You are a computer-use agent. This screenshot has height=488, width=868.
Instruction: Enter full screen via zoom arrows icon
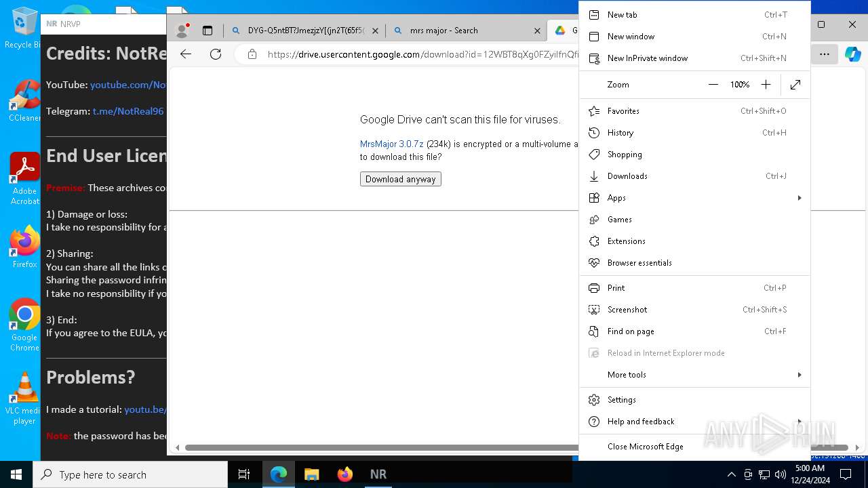point(795,85)
